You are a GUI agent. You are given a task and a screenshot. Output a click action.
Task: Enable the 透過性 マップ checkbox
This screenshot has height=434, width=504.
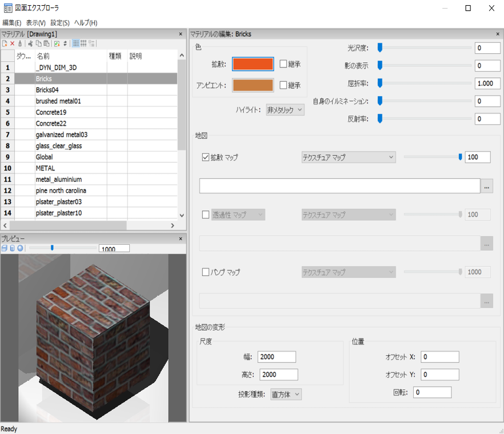tap(206, 214)
